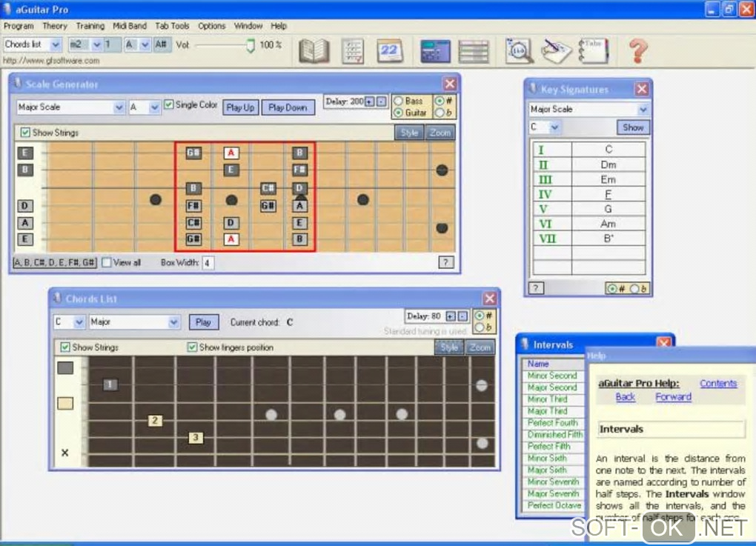The image size is (756, 546).
Task: Open the Midi Band menu
Action: point(129,26)
